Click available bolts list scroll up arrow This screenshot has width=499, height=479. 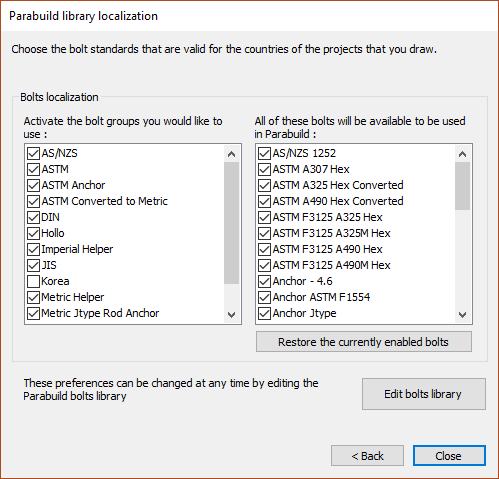pos(462,154)
